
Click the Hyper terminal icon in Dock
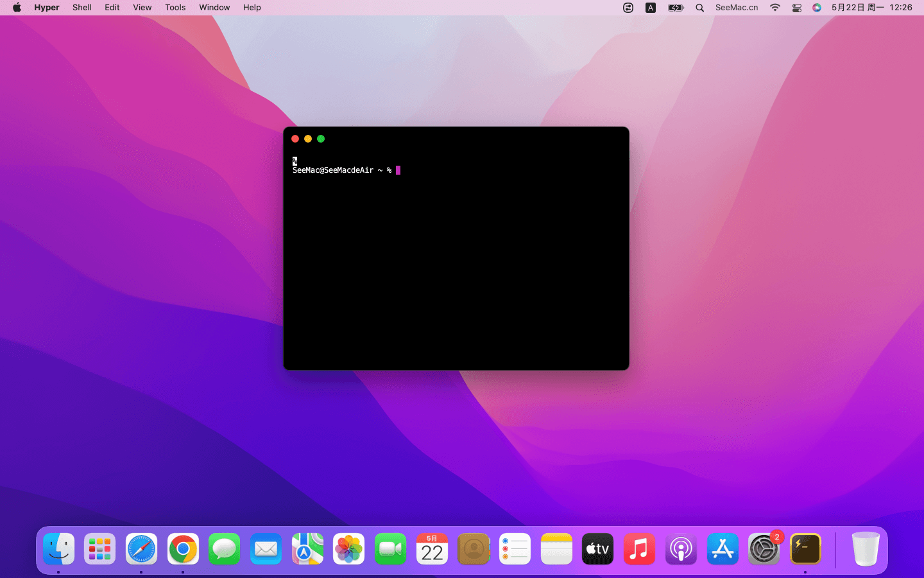tap(805, 549)
